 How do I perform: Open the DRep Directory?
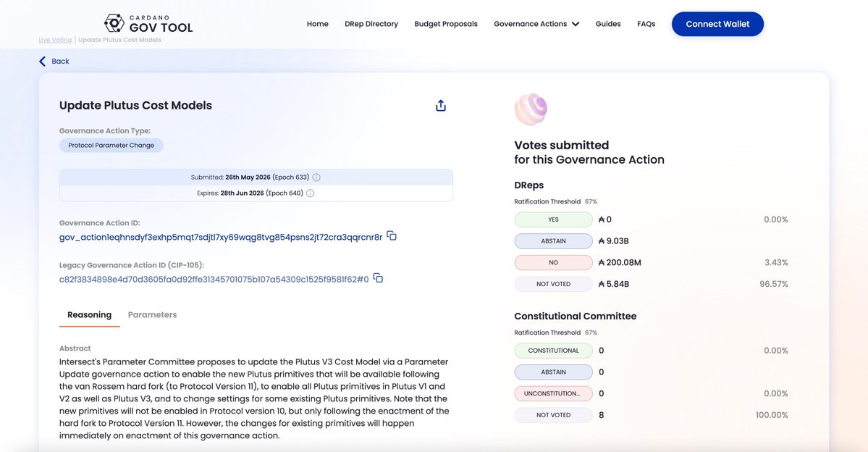point(371,24)
